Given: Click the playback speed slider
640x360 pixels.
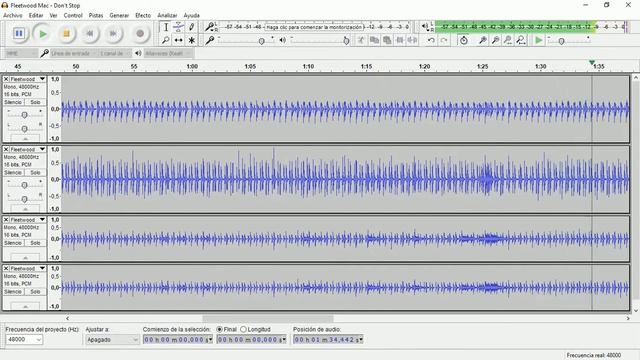Looking at the screenshot, I should 569,40.
